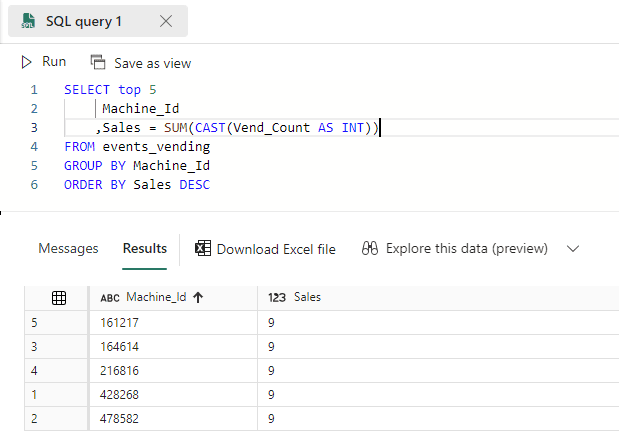Click row number 3 in results grid
This screenshot has width=619, height=441.
tap(34, 347)
